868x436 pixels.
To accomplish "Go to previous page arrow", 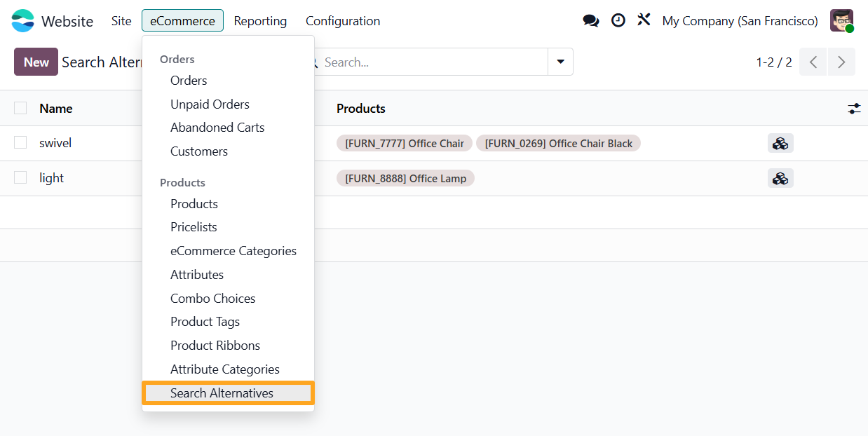I will [813, 62].
